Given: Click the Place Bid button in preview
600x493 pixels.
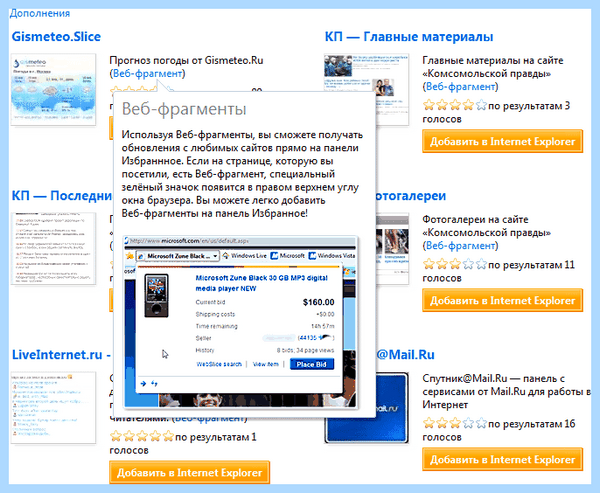Looking at the screenshot, I should pyautogui.click(x=312, y=364).
